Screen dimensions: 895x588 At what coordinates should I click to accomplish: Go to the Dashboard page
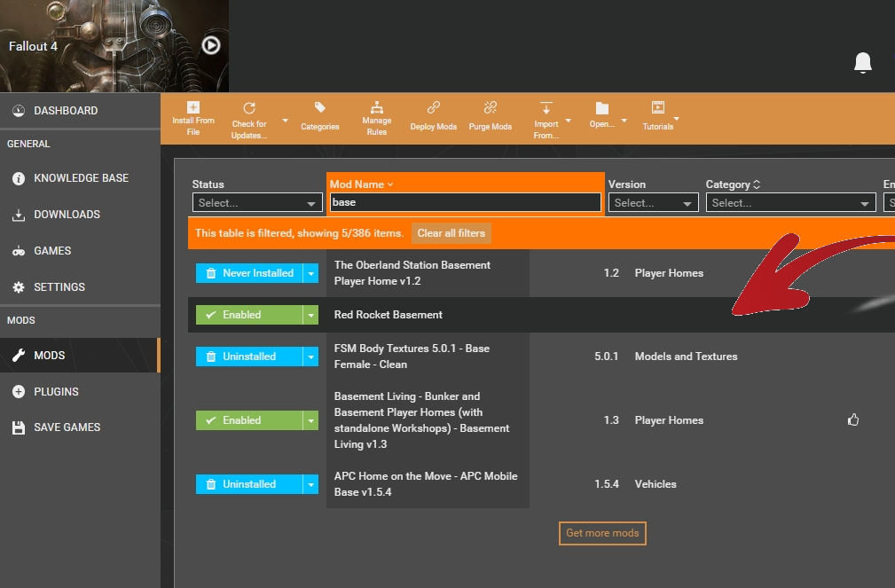coord(80,111)
